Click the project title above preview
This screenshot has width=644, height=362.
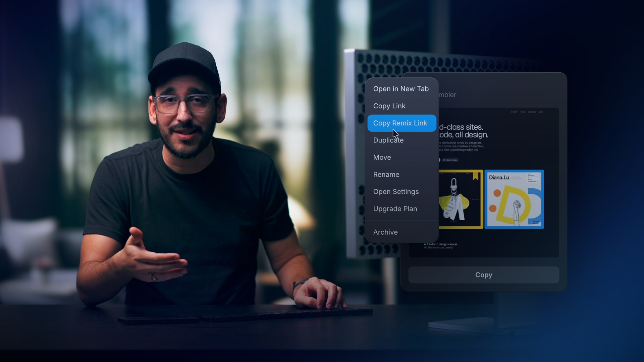447,95
